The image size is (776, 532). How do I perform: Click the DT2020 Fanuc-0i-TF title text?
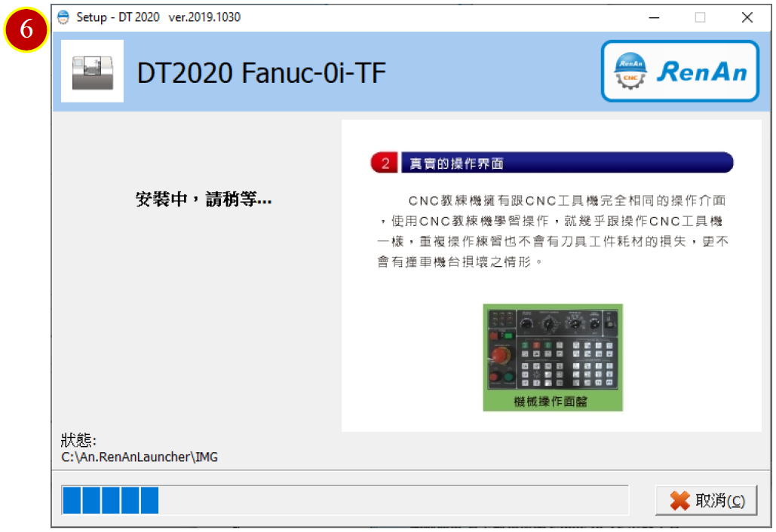pos(261,73)
